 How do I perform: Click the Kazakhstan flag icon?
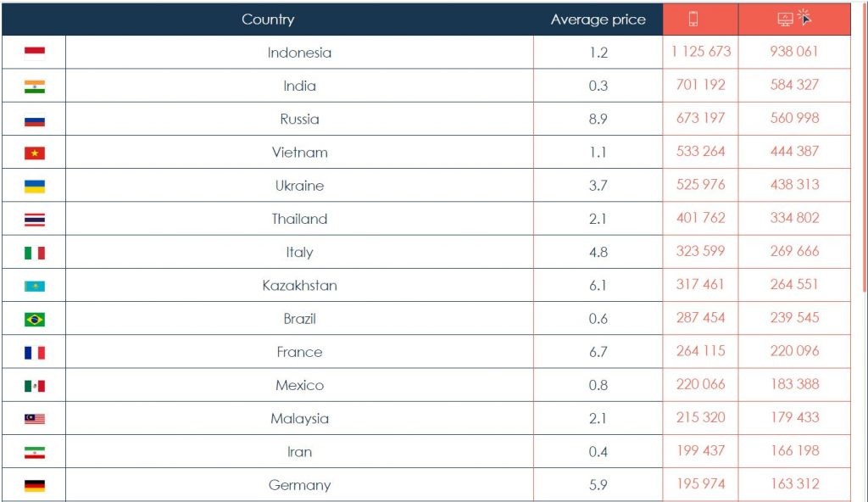[35, 286]
